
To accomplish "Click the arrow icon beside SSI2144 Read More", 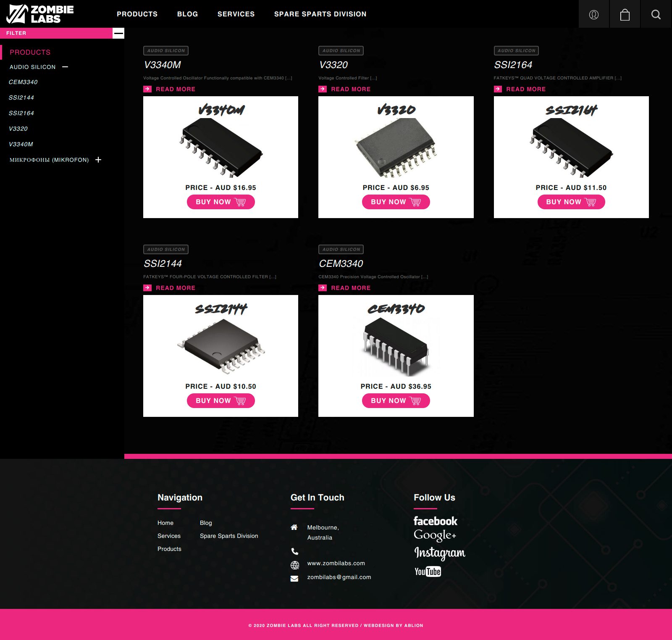I will click(x=147, y=288).
